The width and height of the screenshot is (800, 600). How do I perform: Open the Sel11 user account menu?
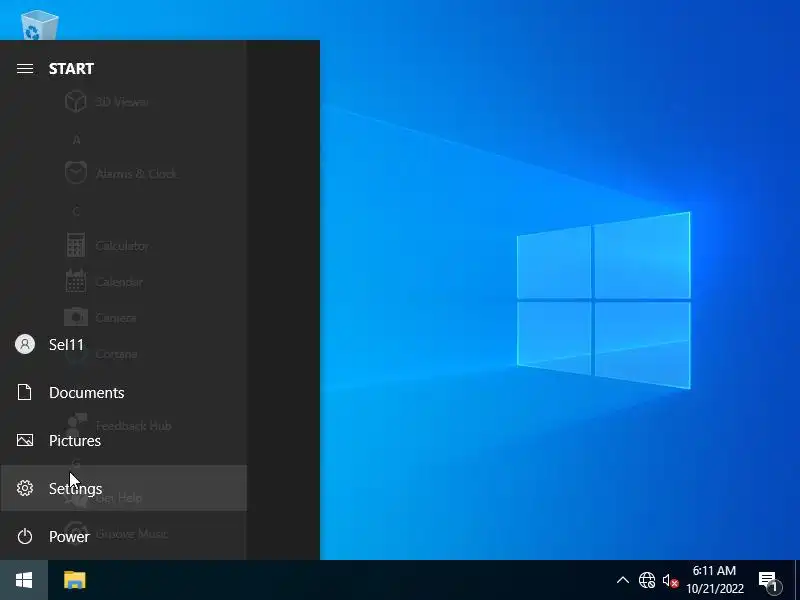[x=123, y=344]
